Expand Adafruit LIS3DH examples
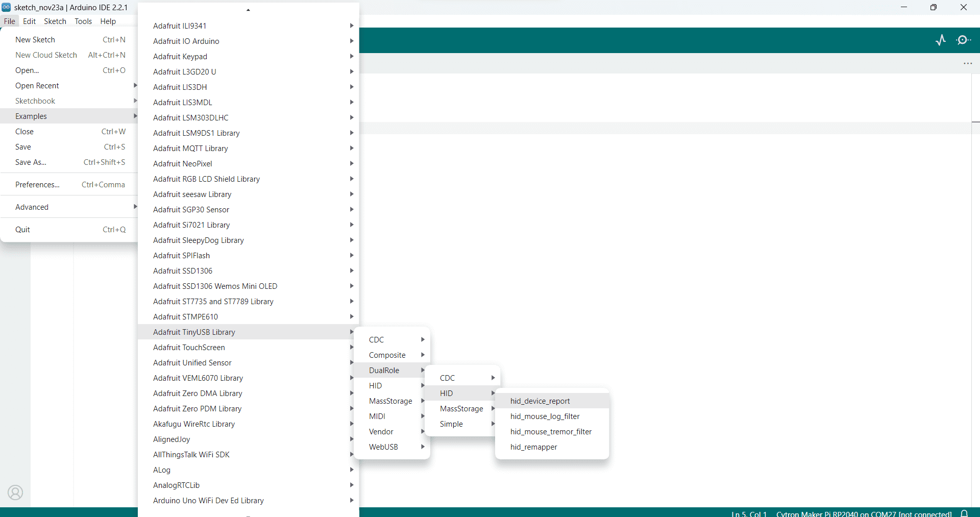 [249, 87]
